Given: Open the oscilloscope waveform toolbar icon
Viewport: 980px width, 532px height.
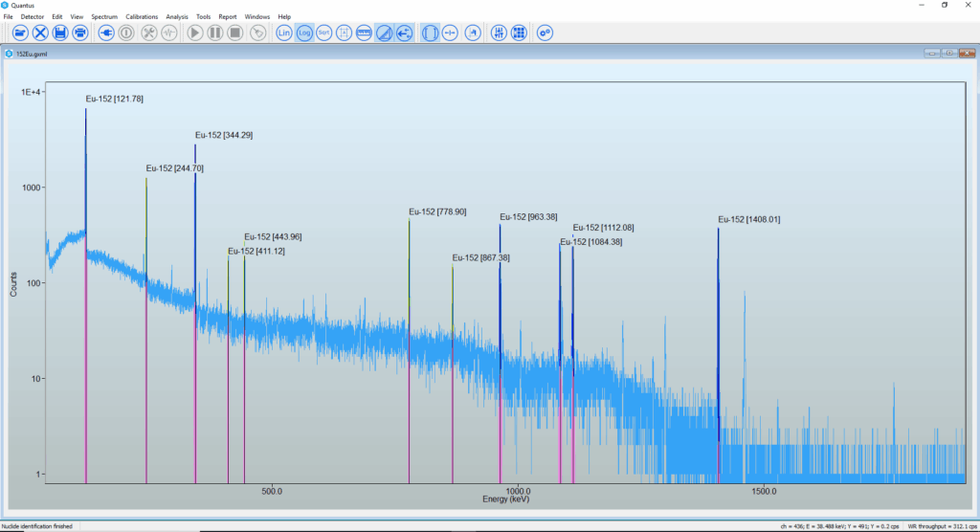Looking at the screenshot, I should (x=168, y=33).
